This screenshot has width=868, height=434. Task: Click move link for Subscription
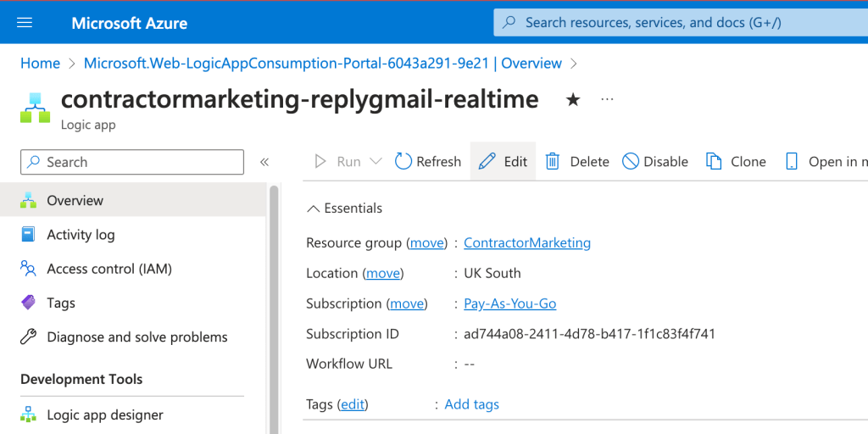407,304
